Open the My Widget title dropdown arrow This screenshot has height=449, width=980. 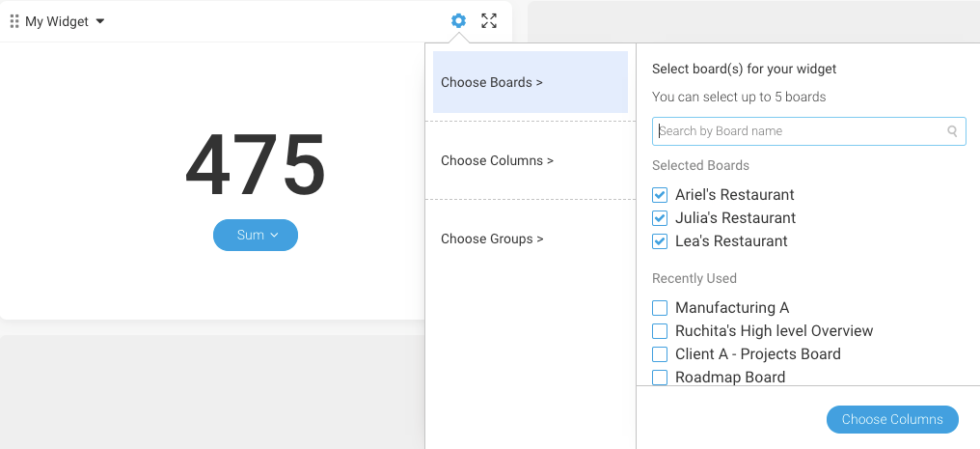click(100, 22)
